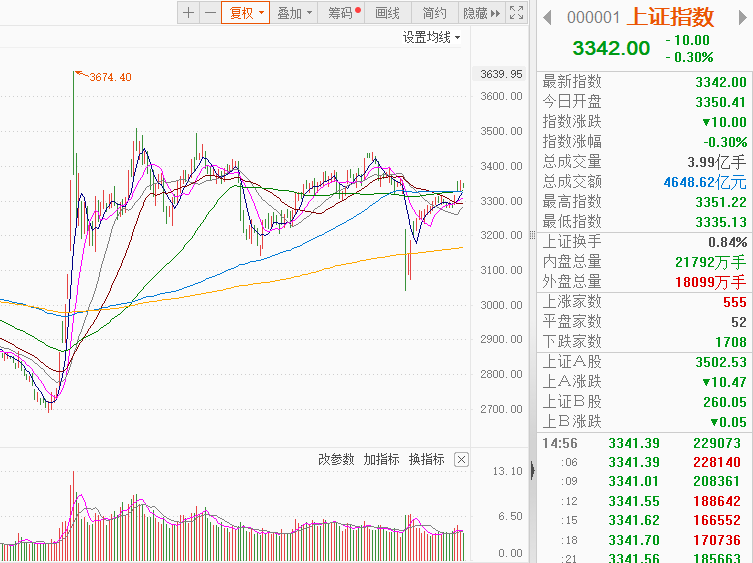Zoom out the chart with minus icon
The image size is (753, 563).
click(x=209, y=13)
